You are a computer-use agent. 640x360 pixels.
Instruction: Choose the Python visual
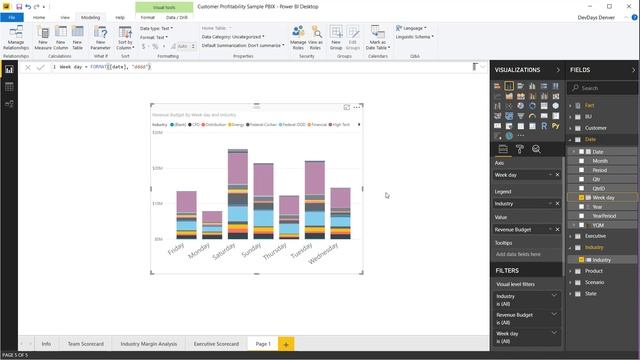coord(556,126)
